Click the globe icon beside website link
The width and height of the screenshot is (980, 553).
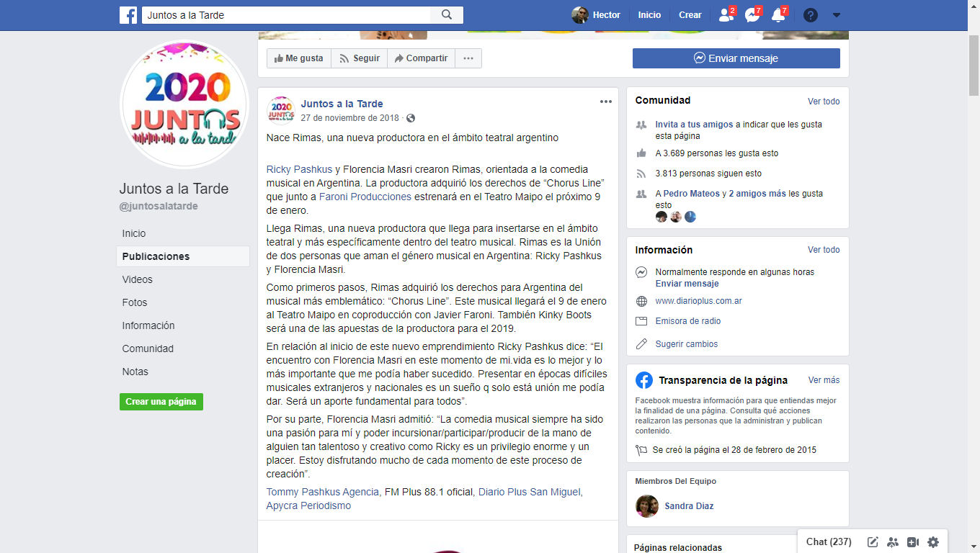[x=641, y=301]
